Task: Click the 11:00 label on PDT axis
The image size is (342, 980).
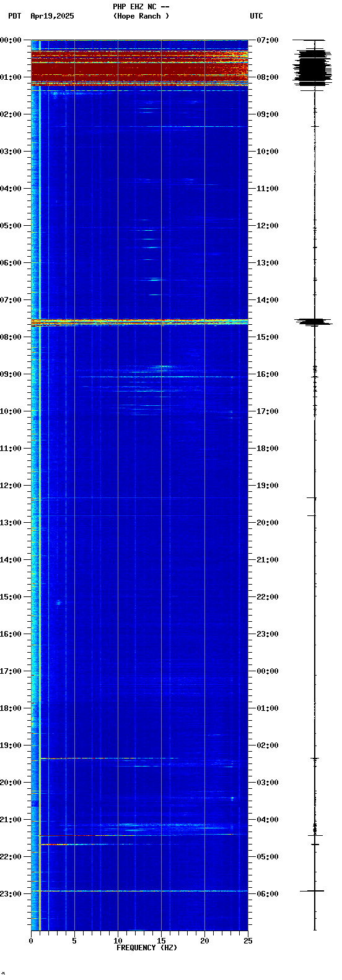Action: (11, 449)
